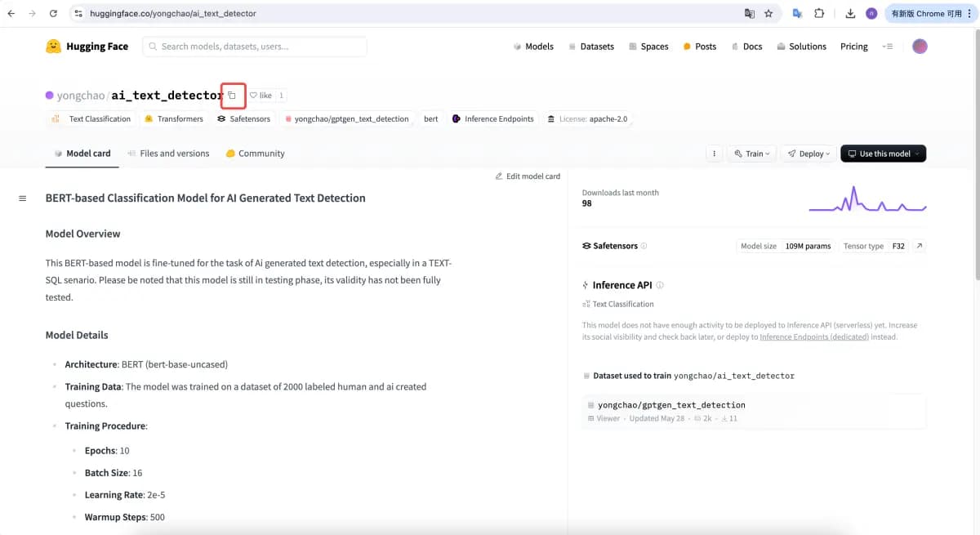The height and width of the screenshot is (535, 980).
Task: Click the Text Classification tag
Action: tap(91, 118)
